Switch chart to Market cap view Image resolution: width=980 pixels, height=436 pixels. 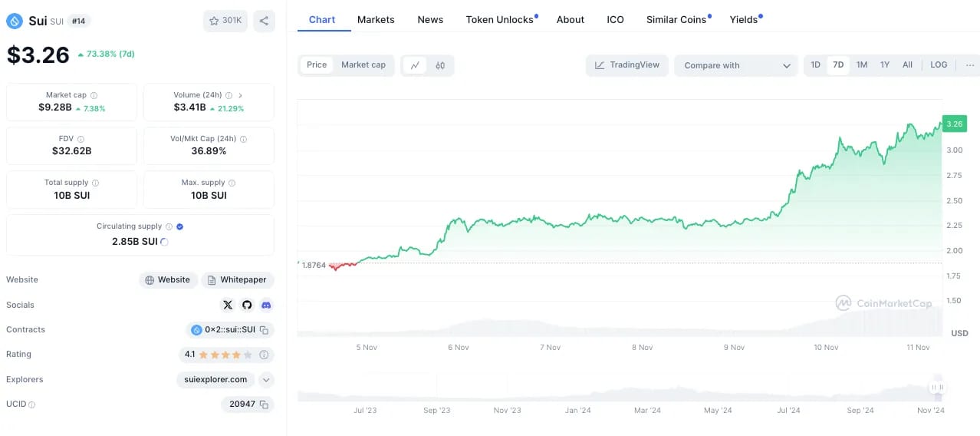pyautogui.click(x=363, y=65)
